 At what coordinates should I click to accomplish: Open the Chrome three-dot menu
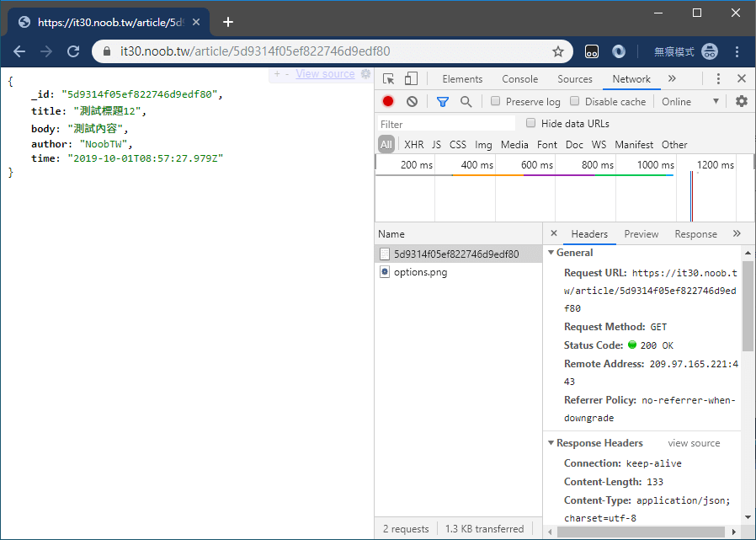tap(737, 51)
